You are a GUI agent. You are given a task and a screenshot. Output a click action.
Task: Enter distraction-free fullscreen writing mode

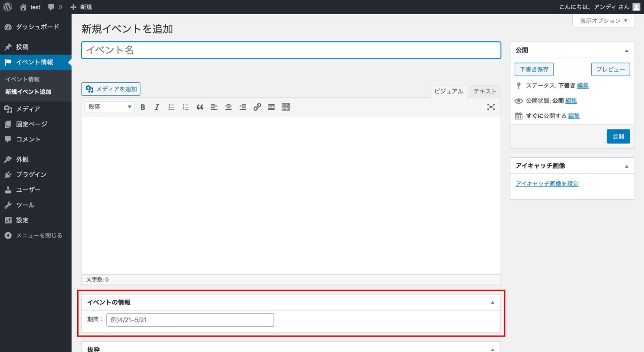click(x=491, y=107)
